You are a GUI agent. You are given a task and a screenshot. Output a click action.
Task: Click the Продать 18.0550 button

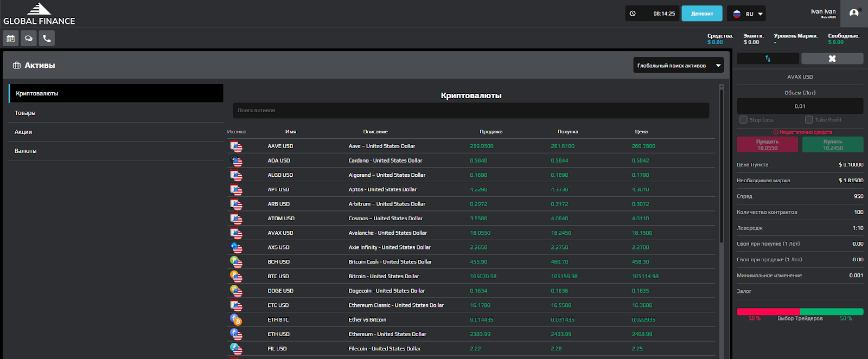pos(767,144)
